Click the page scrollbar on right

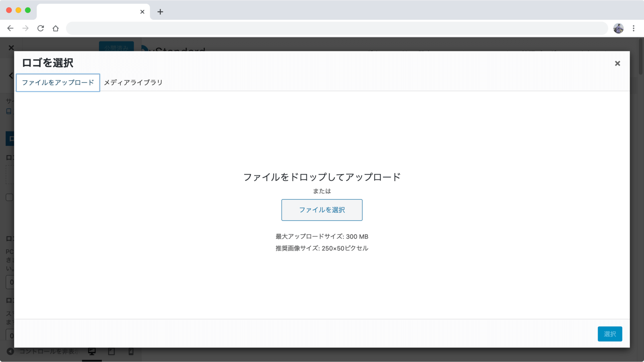[x=641, y=56]
